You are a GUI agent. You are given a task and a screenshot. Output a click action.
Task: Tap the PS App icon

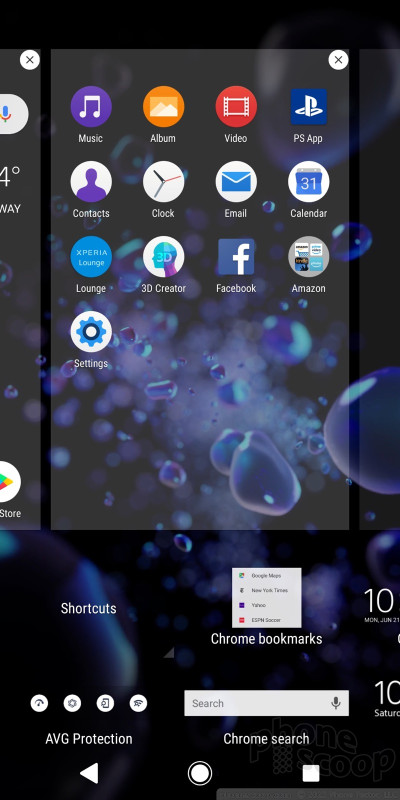pyautogui.click(x=308, y=107)
